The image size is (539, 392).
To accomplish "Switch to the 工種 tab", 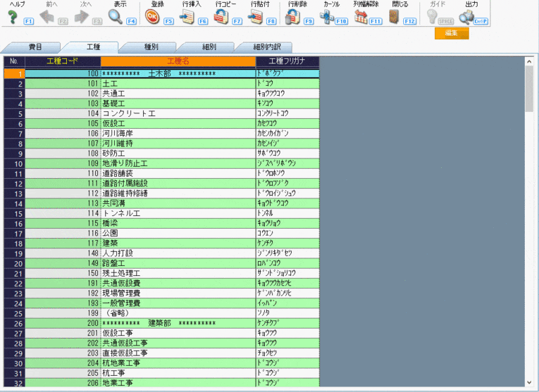I will [x=93, y=47].
